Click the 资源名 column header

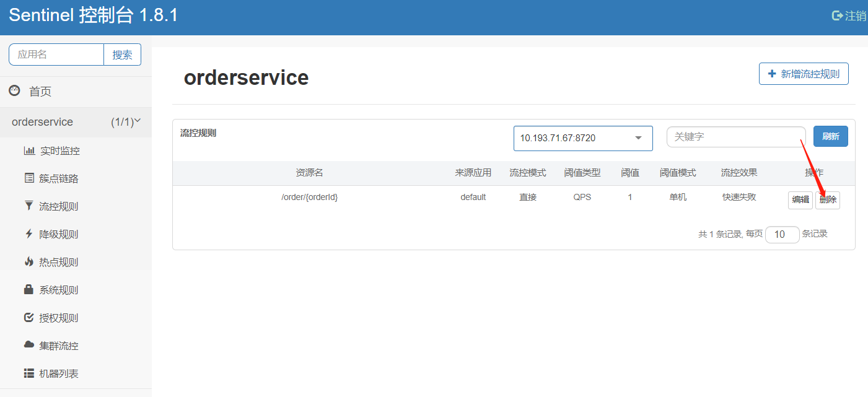[309, 173]
